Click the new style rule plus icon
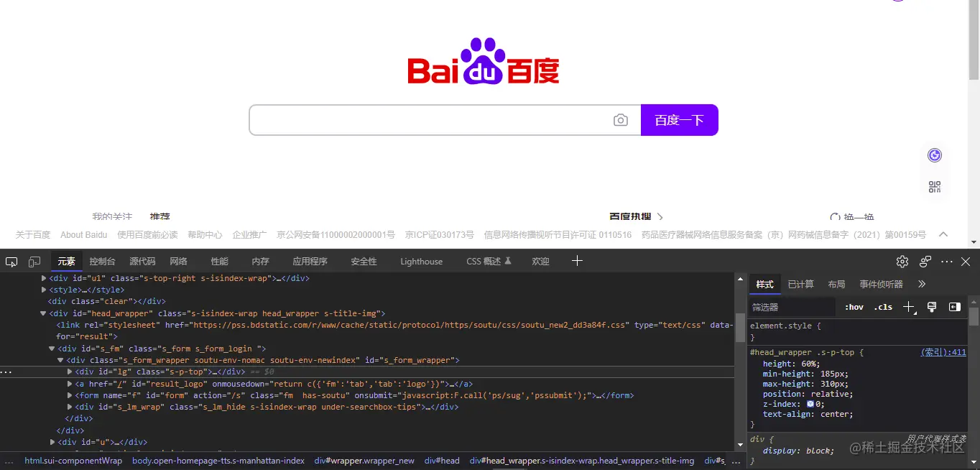This screenshot has height=470, width=980. [908, 307]
